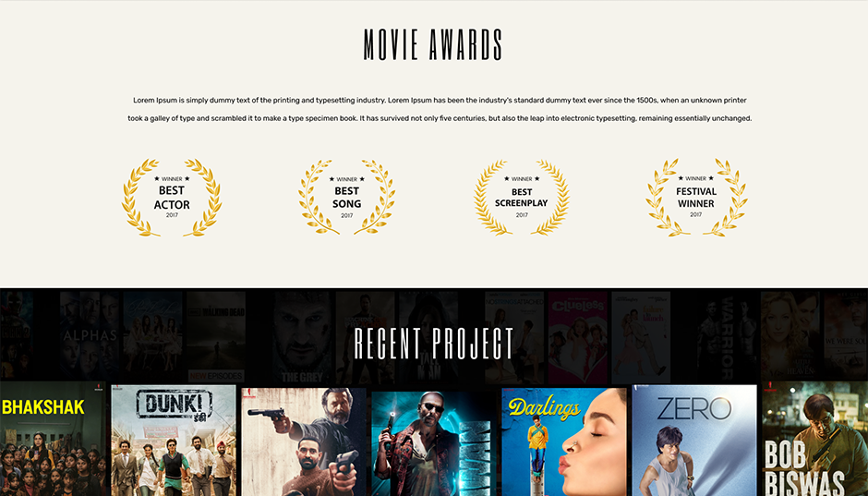Click the Lorem Ipsum description paragraph
The image size is (868, 496).
tap(440, 109)
